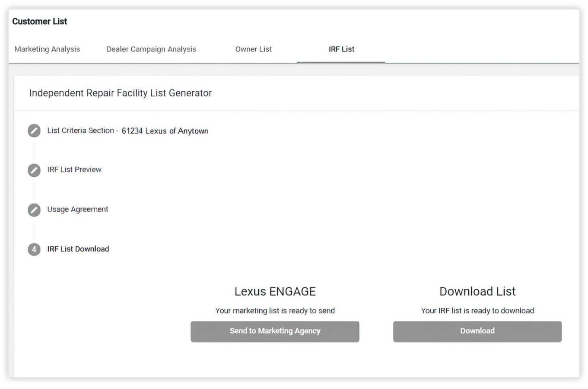Click the step 4 circle indicator
This screenshot has width=588, height=389.
tap(34, 249)
